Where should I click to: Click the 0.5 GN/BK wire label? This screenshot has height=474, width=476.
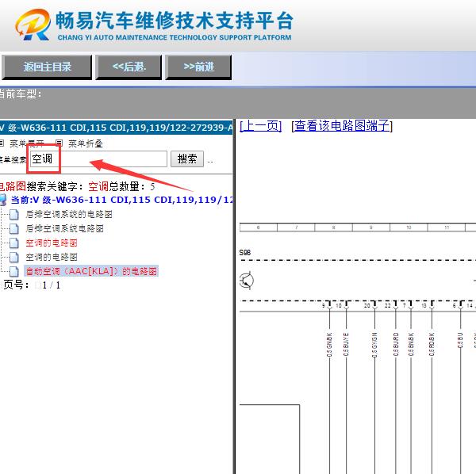click(329, 345)
